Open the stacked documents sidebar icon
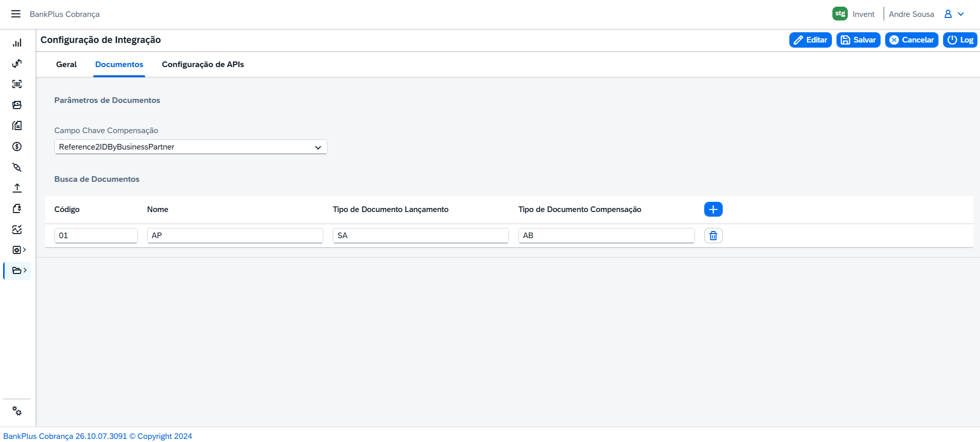 click(x=17, y=125)
